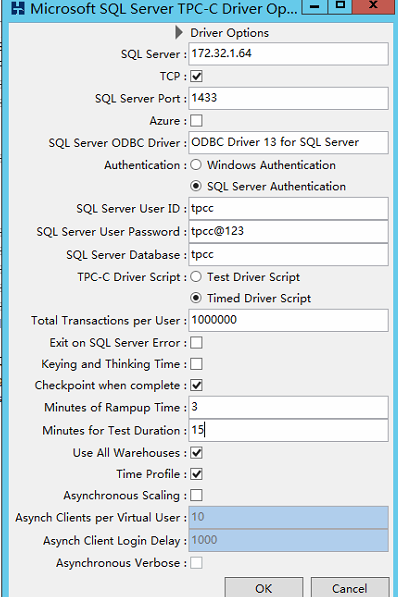
Task: Click the SQL Server address field
Action: [288, 54]
